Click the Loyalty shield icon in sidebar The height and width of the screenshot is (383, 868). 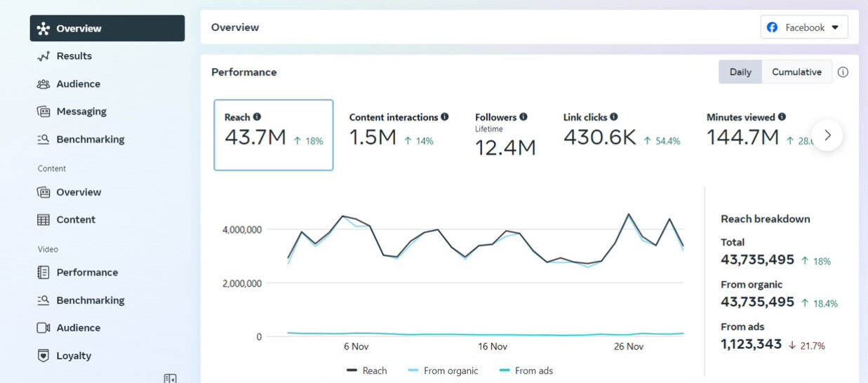[44, 356]
